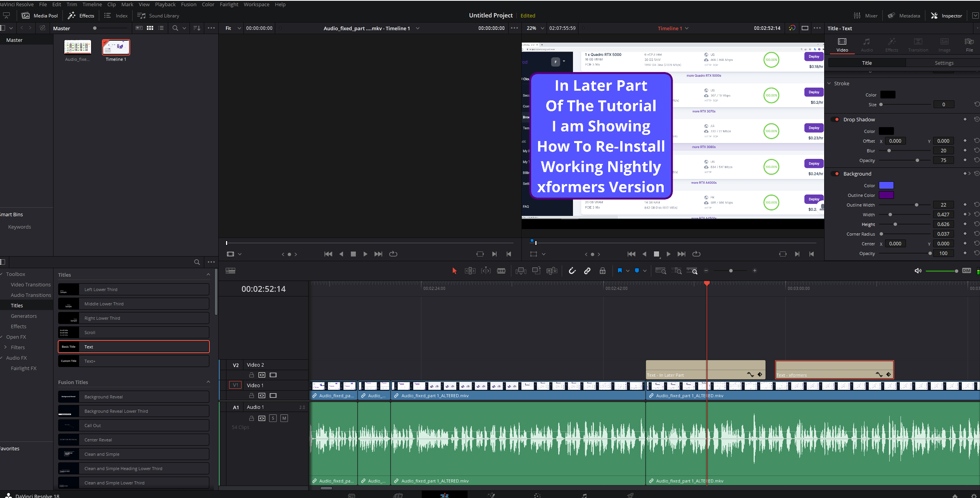Toggle timeline snapping magnet icon
This screenshot has width=980, height=498.
click(x=572, y=271)
